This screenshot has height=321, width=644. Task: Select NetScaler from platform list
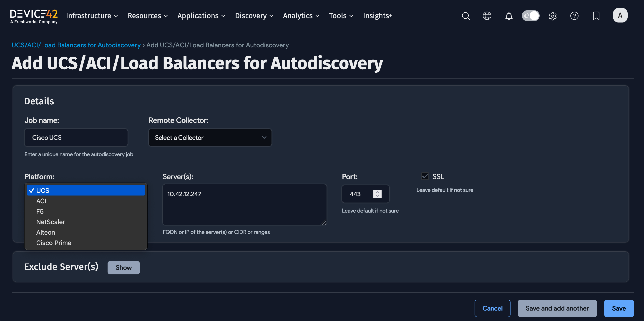tap(50, 222)
